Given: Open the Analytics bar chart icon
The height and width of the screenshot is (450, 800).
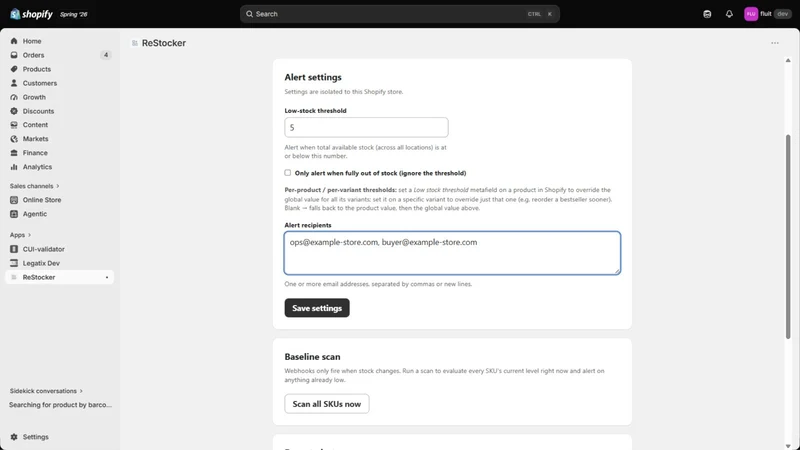Looking at the screenshot, I should coord(14,167).
